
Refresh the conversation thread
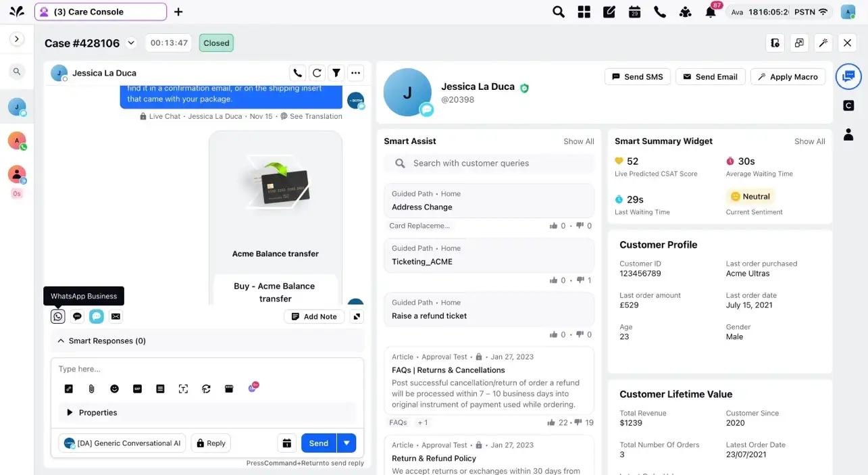coord(317,72)
